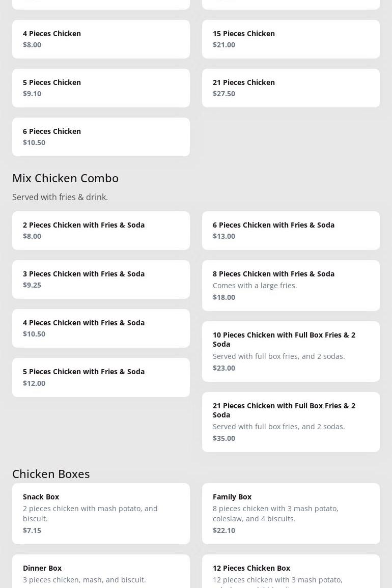Select the 4 Pieces Chicken item
The width and height of the screenshot is (392, 588).
coord(101,39)
